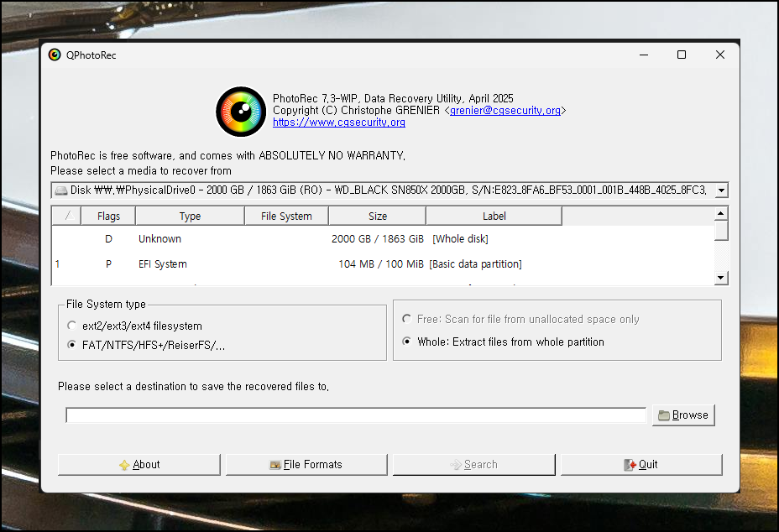Open the media disk selection dropdown
Viewport: 779px width, 532px height.
pyautogui.click(x=389, y=190)
